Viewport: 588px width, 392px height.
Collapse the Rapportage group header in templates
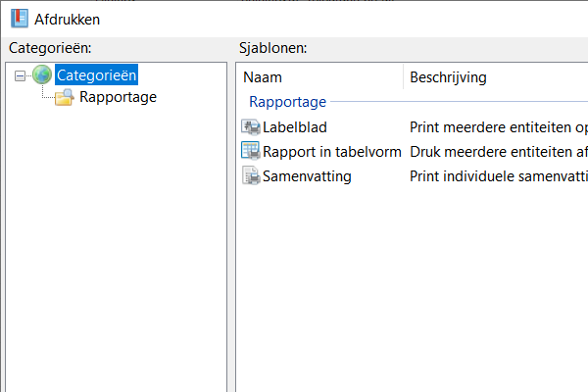coord(287,101)
